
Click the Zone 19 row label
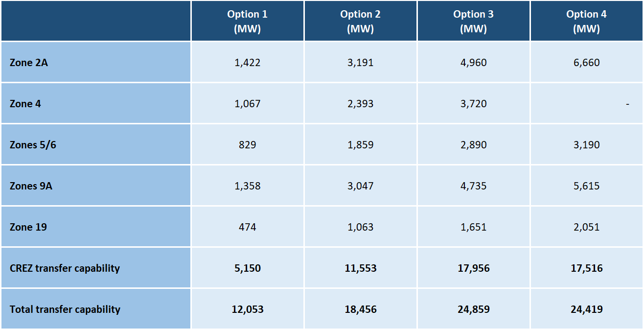(28, 227)
